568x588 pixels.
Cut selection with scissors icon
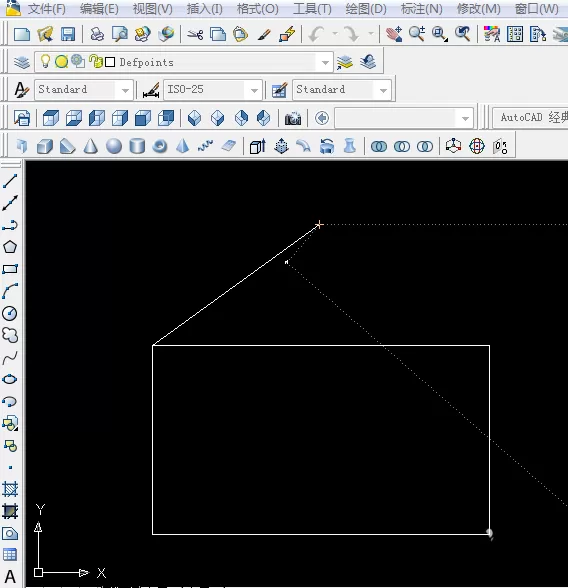195,34
